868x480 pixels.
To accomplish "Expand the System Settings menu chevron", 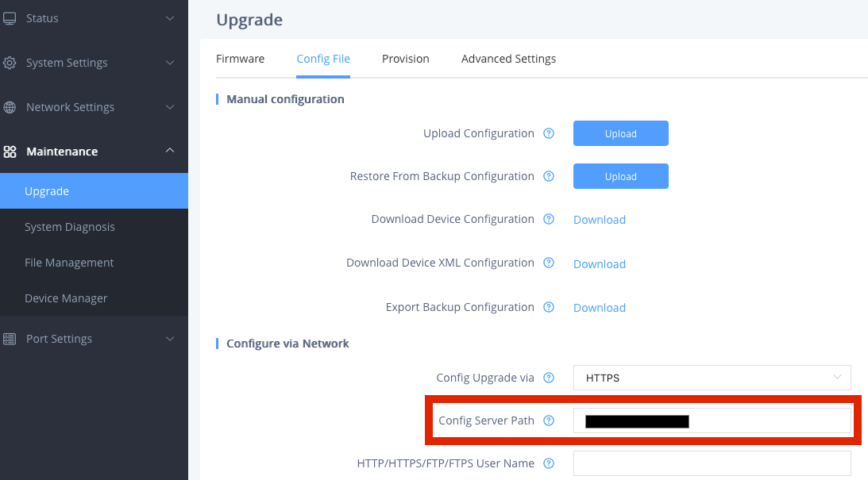I will (x=170, y=63).
